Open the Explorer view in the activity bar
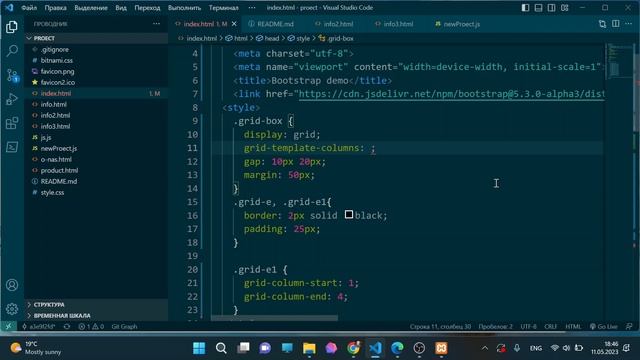640x360 pixels. click(12, 27)
